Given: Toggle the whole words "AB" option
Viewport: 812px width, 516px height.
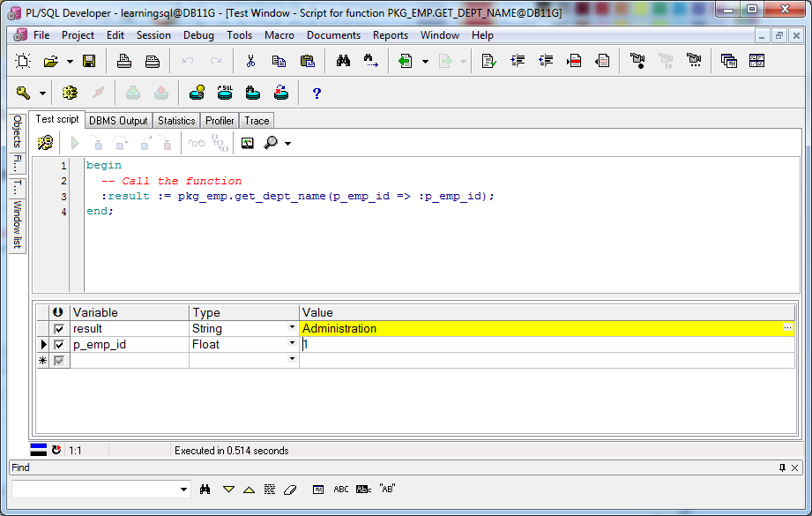Looking at the screenshot, I should pos(387,489).
